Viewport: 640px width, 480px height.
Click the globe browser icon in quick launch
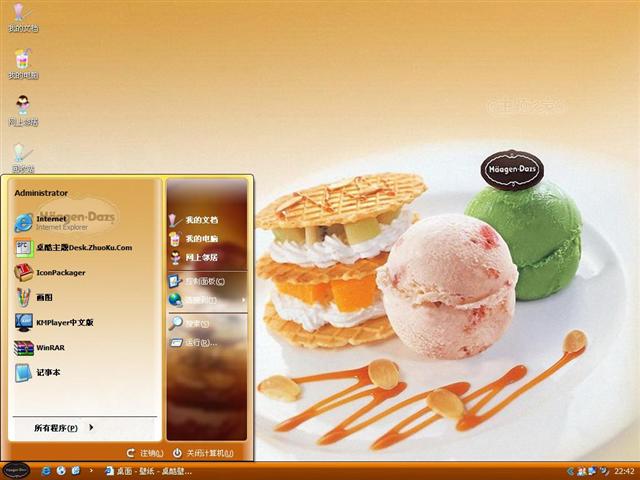(x=61, y=471)
